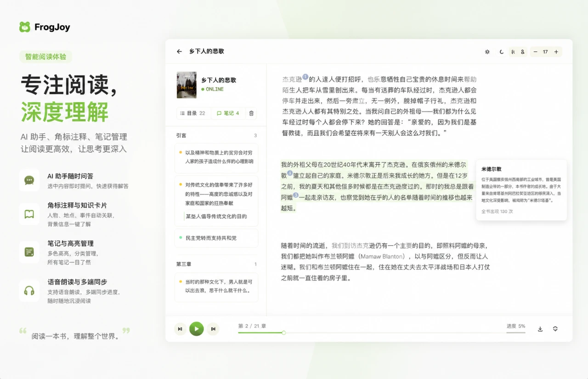This screenshot has height=379, width=588.
Task: Click the highlighted paragraph 我的外祖父母在20世纪40年代
Action: coord(378,186)
